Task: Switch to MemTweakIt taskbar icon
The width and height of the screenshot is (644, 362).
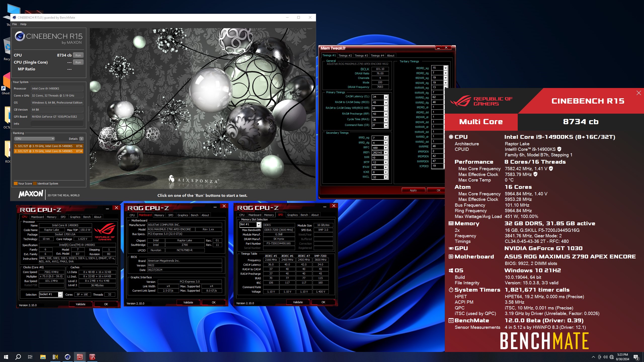Action: pyautogui.click(x=92, y=357)
